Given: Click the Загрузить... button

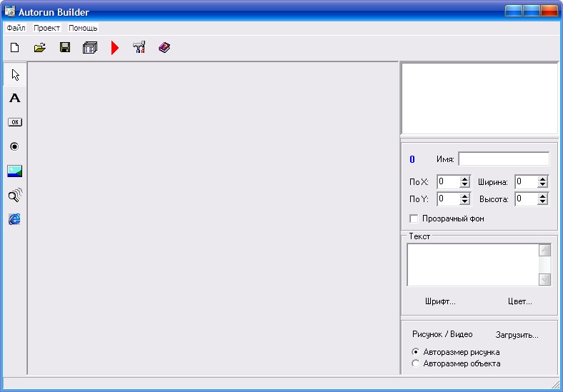Looking at the screenshot, I should (517, 335).
